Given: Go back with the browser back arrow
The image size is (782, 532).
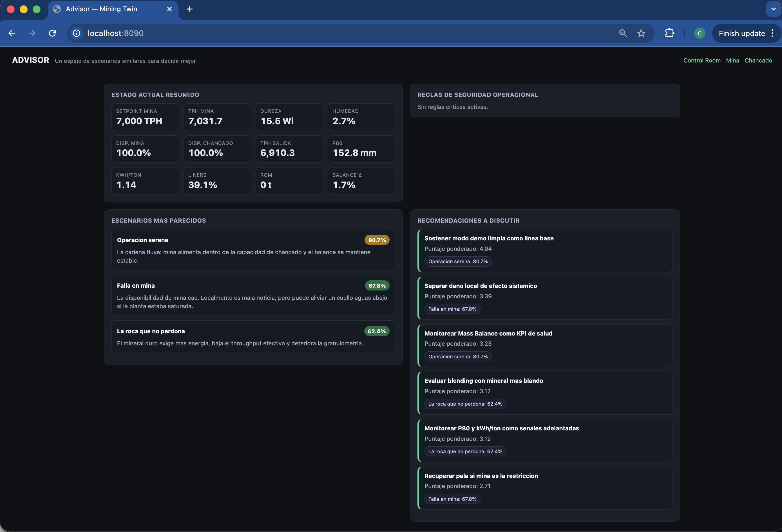Looking at the screenshot, I should coord(12,33).
